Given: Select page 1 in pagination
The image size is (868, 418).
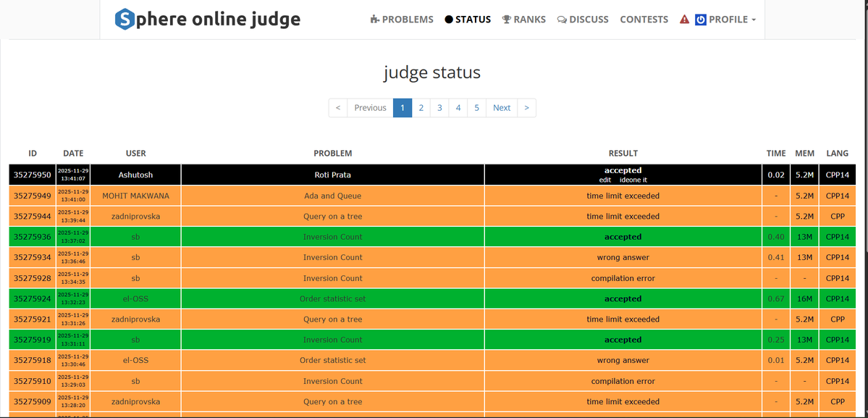Looking at the screenshot, I should (x=403, y=108).
